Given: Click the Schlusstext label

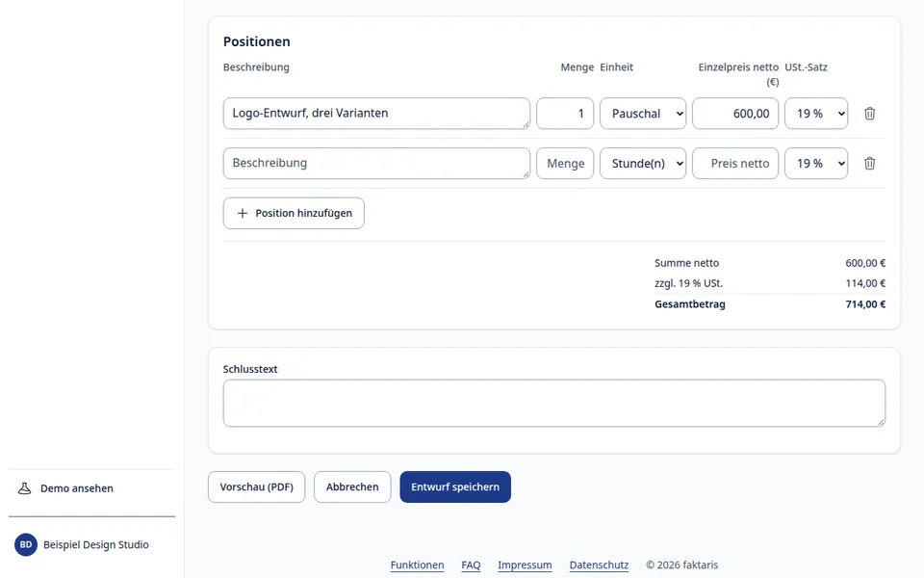Looking at the screenshot, I should click(250, 369).
